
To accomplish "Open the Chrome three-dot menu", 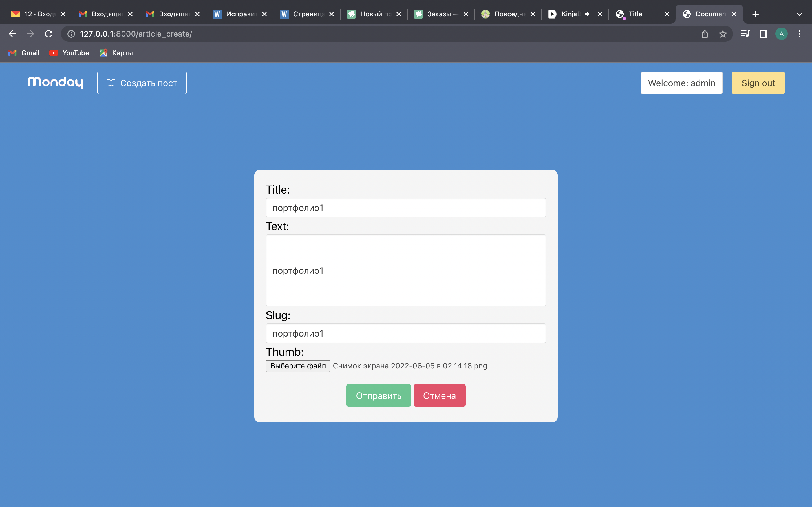I will click(x=800, y=34).
